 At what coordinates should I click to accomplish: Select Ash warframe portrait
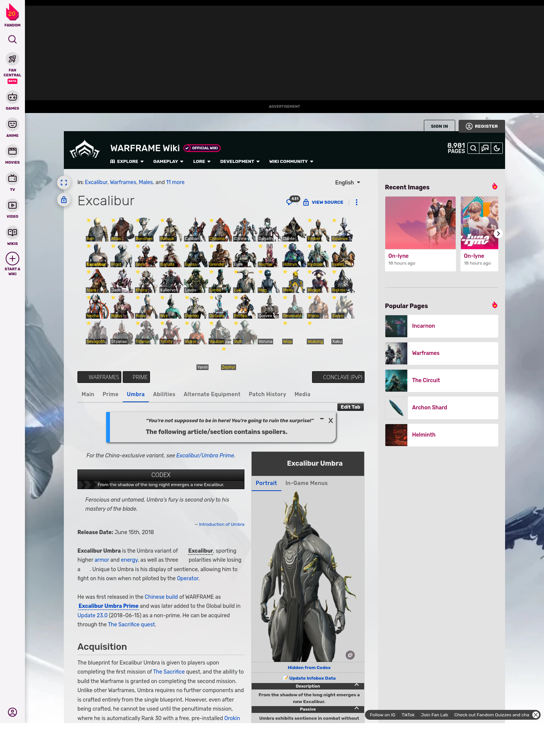tap(97, 229)
